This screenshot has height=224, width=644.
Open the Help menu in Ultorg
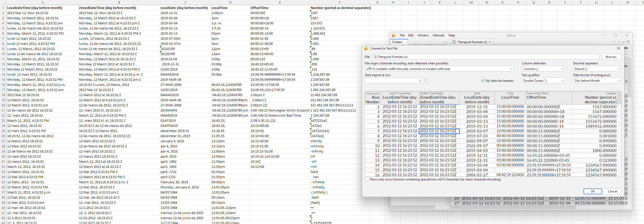coord(452,35)
